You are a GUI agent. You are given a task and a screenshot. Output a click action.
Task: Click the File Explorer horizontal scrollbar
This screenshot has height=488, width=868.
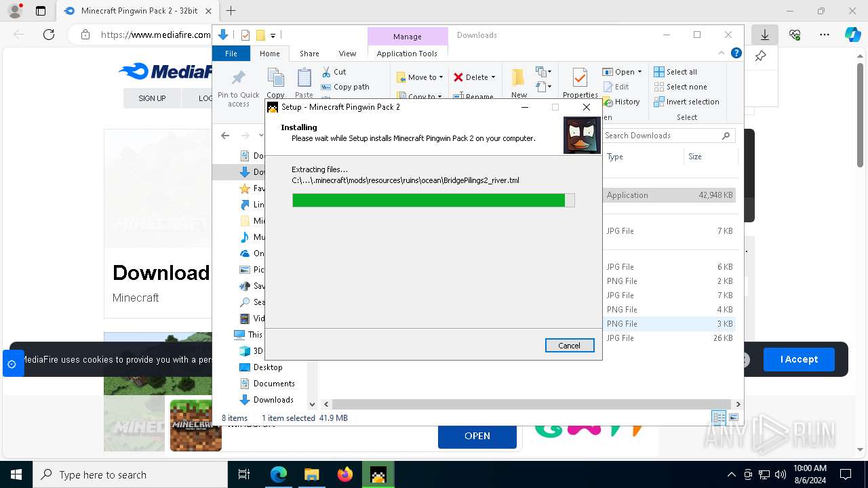[x=531, y=404]
